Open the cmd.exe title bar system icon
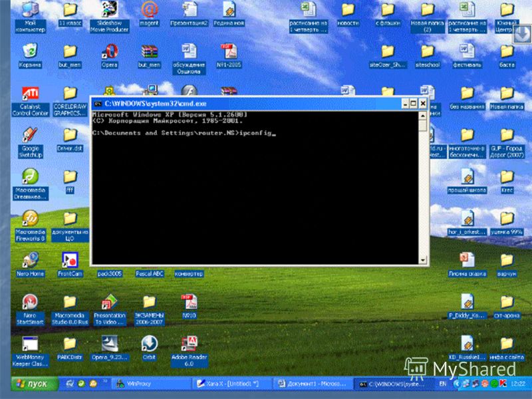 [x=98, y=104]
